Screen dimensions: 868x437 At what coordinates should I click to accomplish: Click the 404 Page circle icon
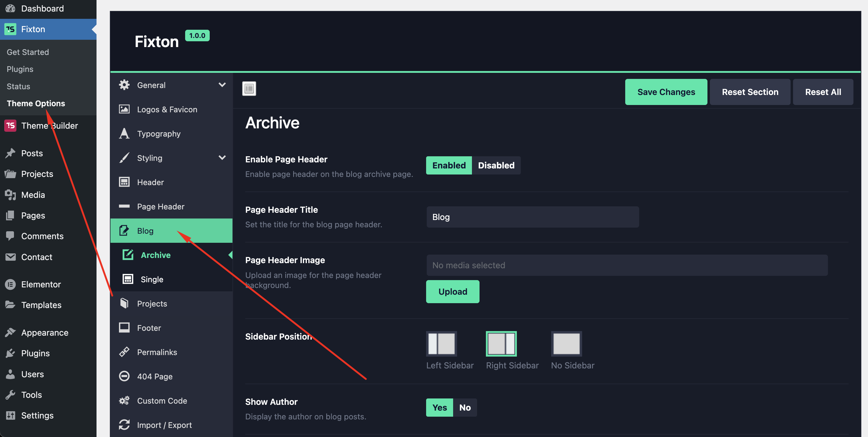click(x=124, y=376)
